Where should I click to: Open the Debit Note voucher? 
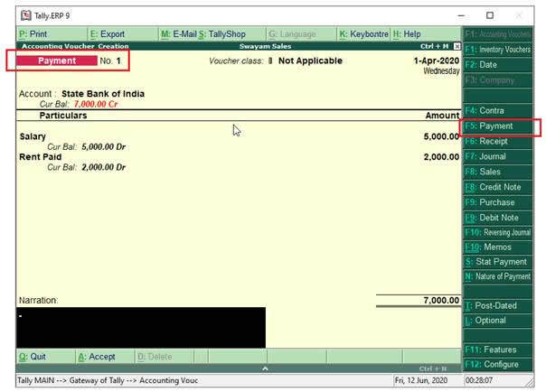[x=497, y=218]
